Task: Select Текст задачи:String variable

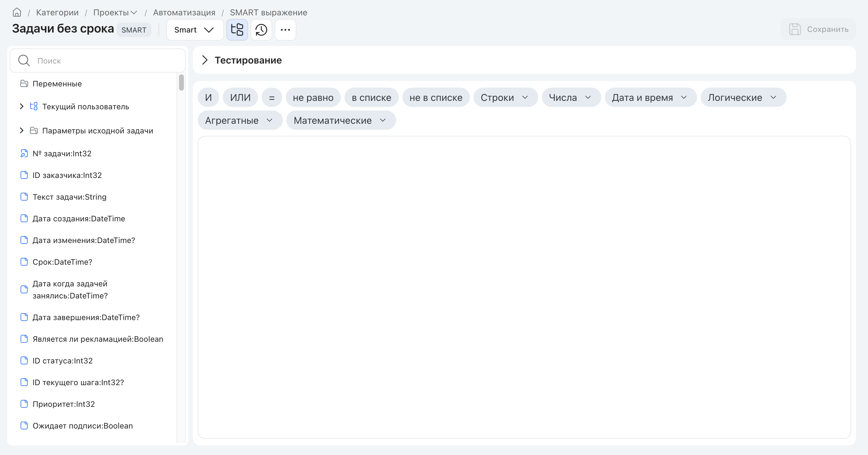Action: (69, 197)
